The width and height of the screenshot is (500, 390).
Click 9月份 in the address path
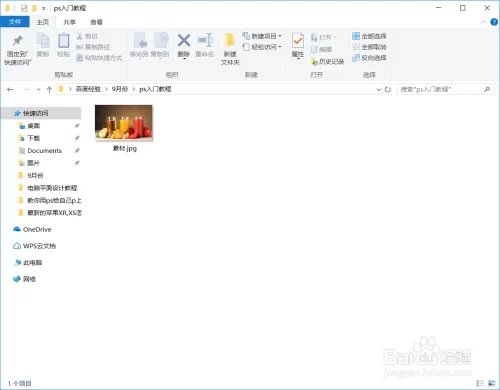click(120, 89)
